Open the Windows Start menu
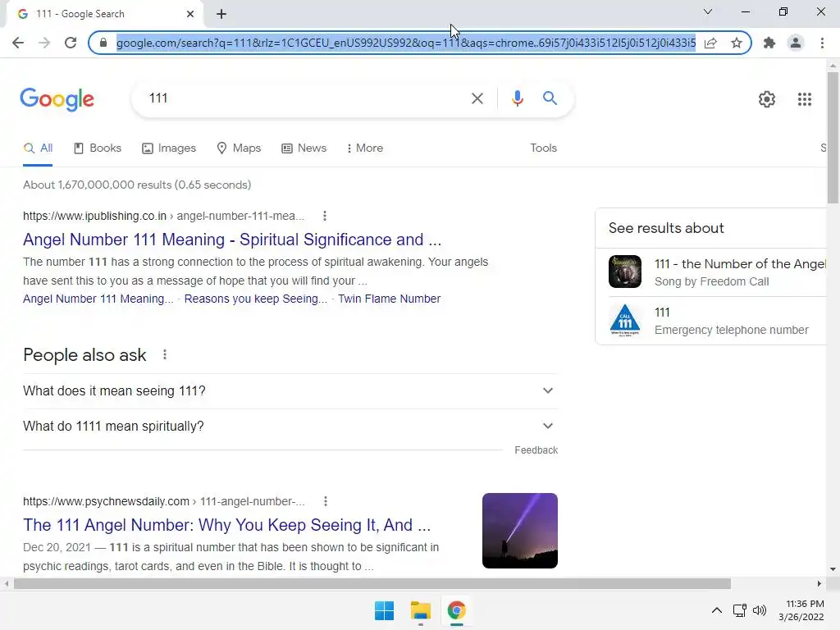This screenshot has height=630, width=840. (x=384, y=610)
